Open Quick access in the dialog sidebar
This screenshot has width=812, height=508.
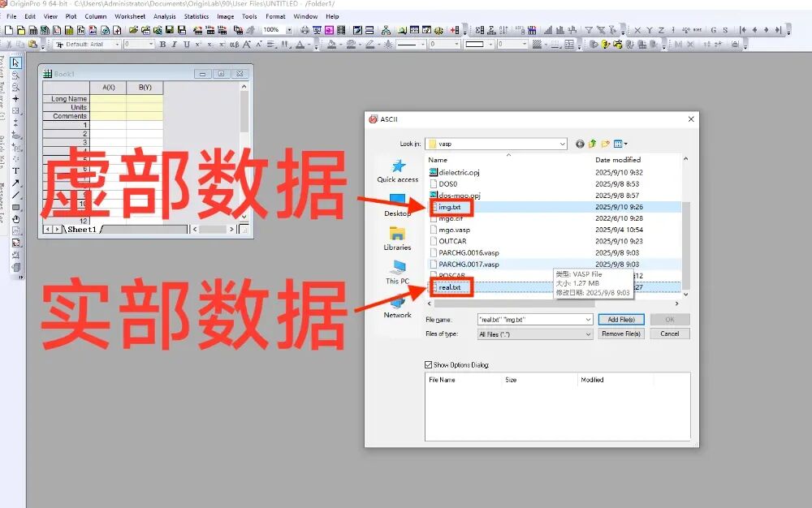pos(397,171)
